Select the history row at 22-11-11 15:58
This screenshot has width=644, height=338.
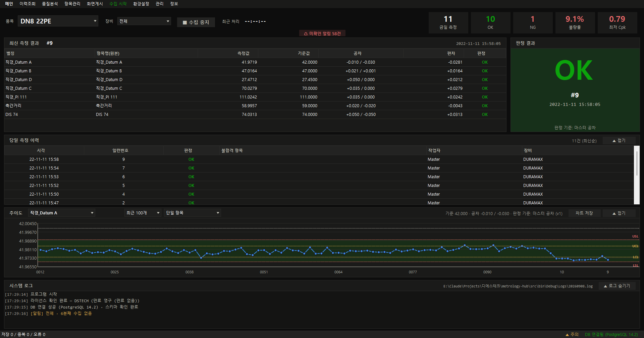point(319,159)
